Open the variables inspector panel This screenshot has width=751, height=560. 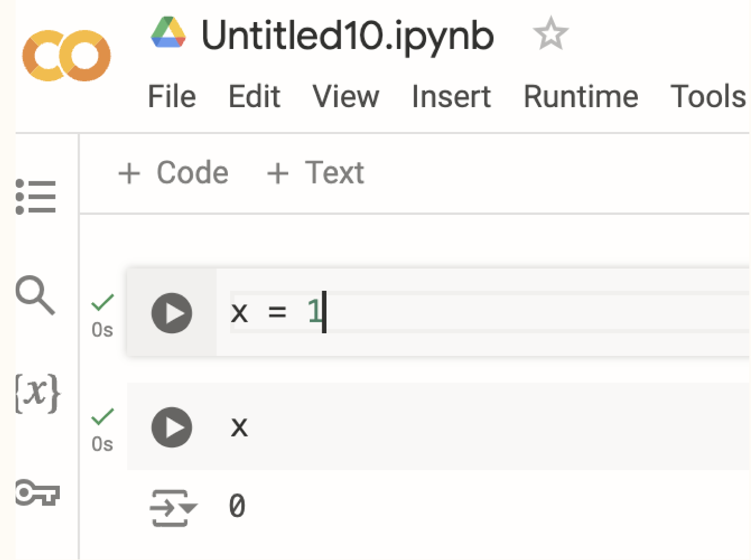37,393
